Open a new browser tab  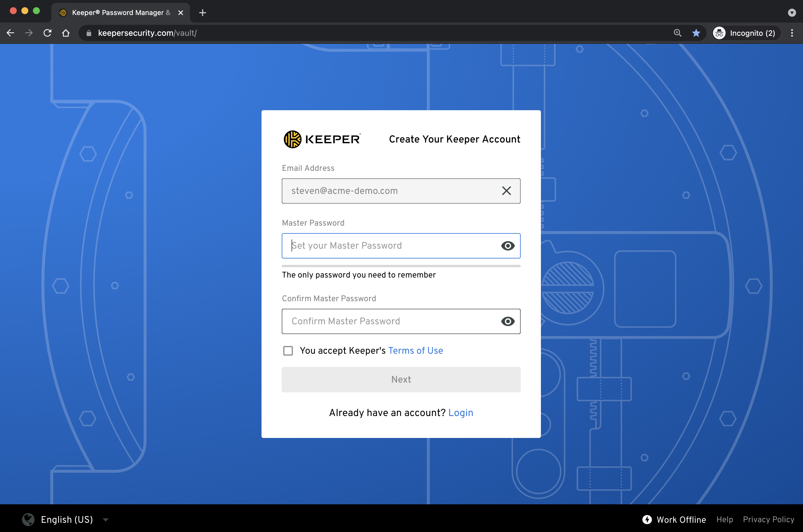click(203, 13)
